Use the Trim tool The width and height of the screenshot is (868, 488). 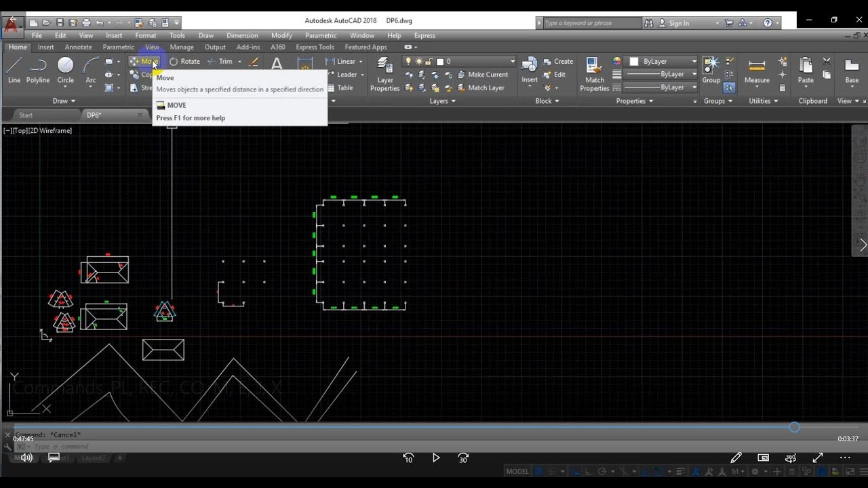pyautogui.click(x=220, y=61)
